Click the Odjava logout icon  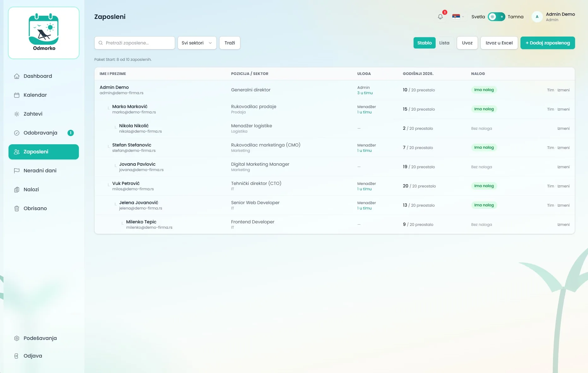click(17, 356)
